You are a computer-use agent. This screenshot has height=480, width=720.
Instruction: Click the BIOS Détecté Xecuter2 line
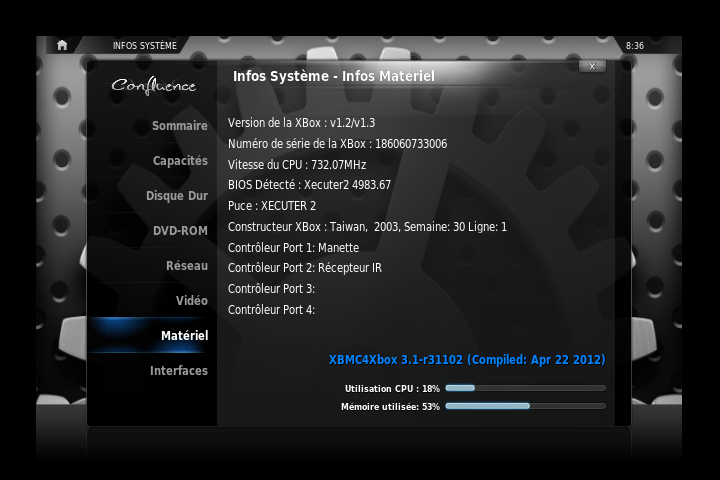[309, 185]
